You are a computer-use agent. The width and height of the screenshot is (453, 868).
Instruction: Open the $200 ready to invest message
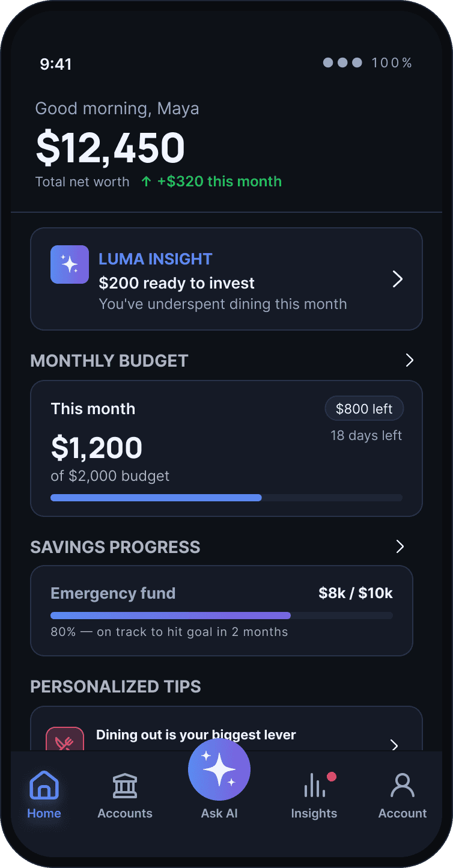tap(177, 283)
